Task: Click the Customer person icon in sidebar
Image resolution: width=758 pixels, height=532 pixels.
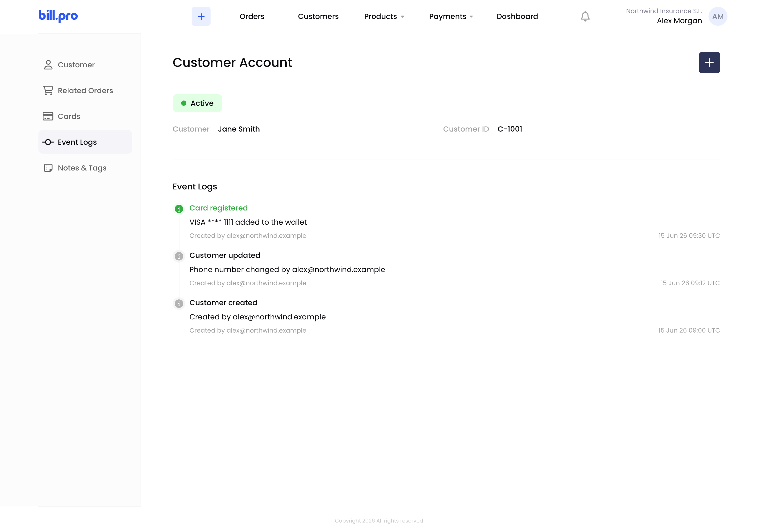Action: tap(48, 65)
